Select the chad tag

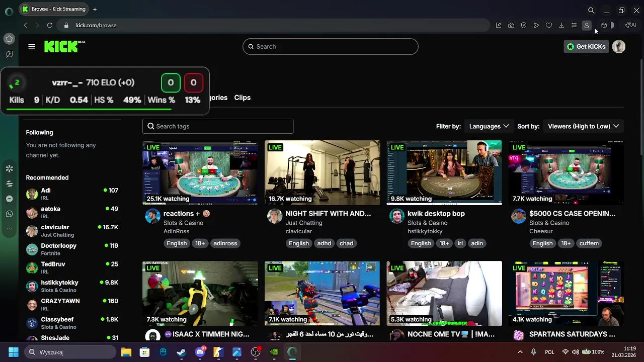(346, 243)
